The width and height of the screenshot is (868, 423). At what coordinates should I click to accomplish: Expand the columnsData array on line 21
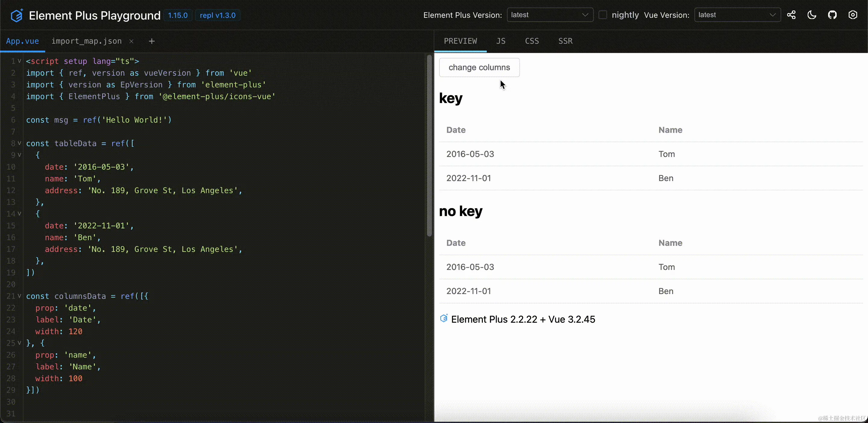(19, 296)
